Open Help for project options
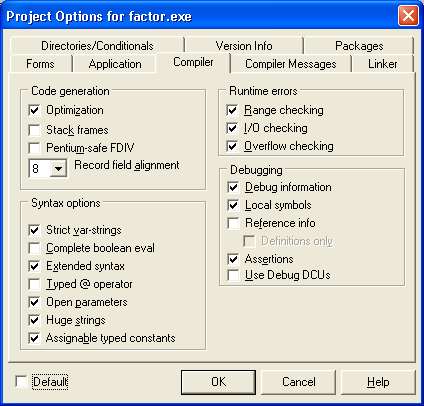 point(378,382)
